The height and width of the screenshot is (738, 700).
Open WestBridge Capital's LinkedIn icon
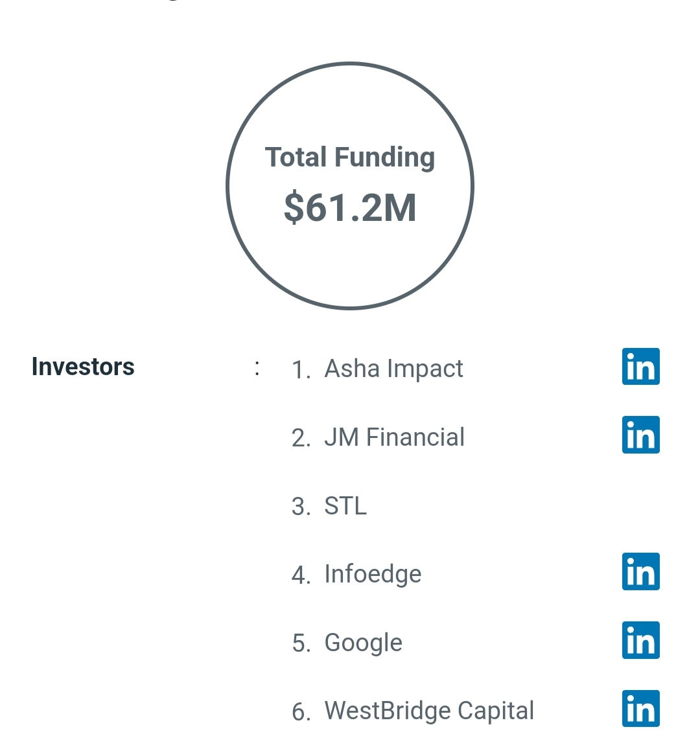pos(640,708)
